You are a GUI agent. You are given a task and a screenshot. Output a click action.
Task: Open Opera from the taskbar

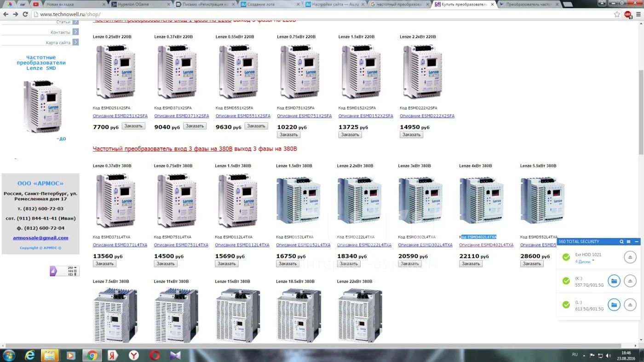coord(155,355)
